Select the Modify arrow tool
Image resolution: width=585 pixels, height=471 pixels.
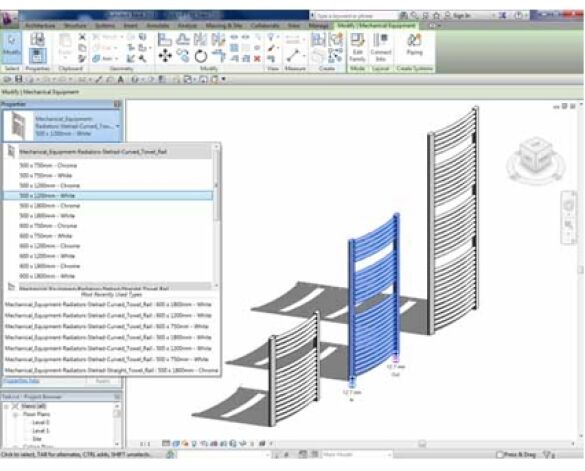click(11, 47)
